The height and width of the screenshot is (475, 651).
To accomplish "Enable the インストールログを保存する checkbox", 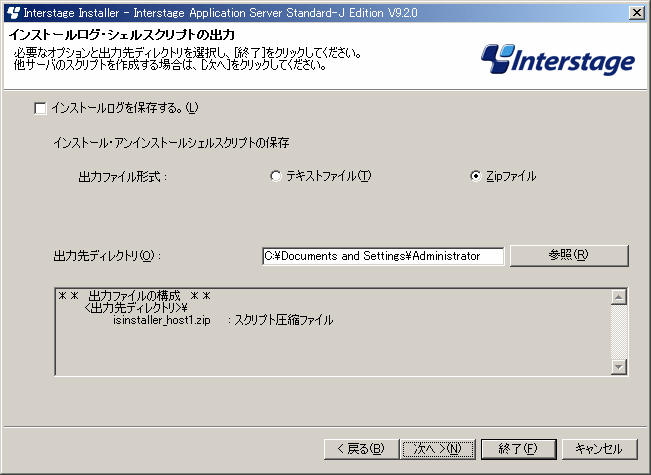I will (40, 108).
